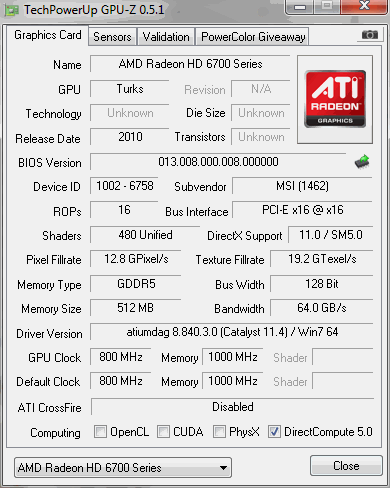Click the Bandwidth value 64.0 GB/s

click(x=322, y=308)
